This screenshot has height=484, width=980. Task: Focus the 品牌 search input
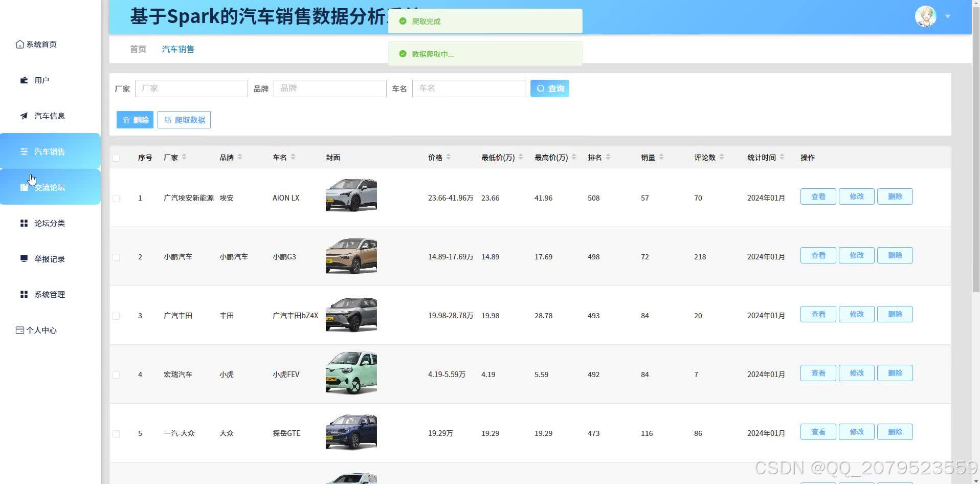(330, 89)
